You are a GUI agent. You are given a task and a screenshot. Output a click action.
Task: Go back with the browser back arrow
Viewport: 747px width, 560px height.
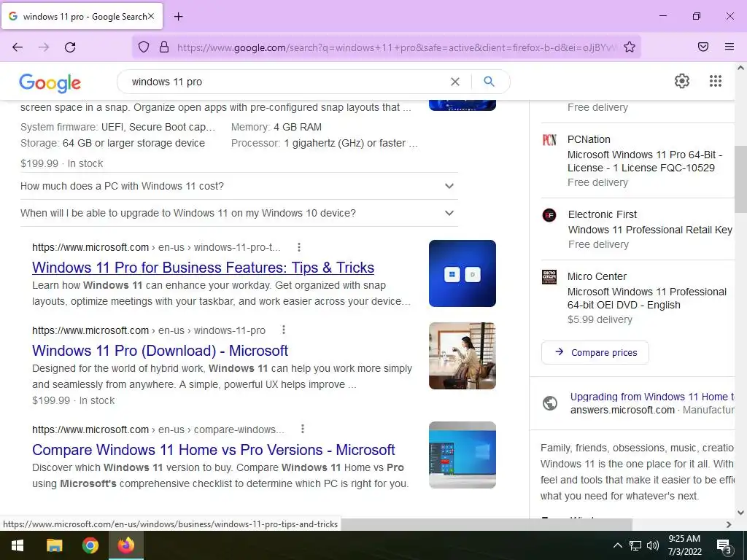click(18, 47)
